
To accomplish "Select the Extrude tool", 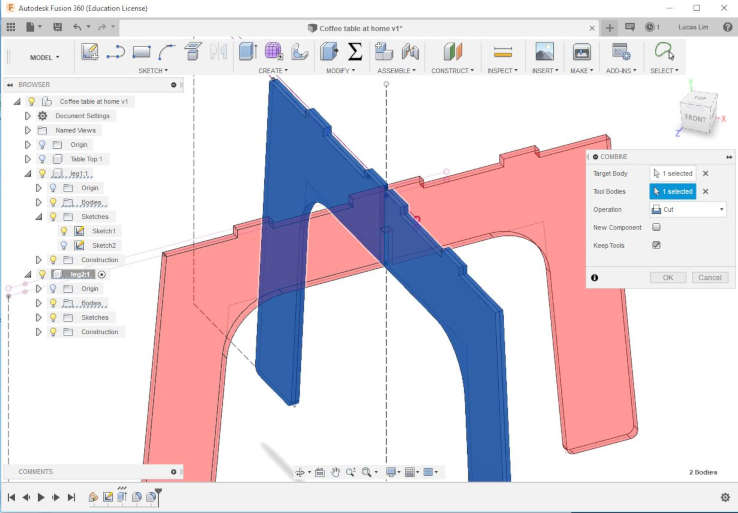I will coord(248,51).
